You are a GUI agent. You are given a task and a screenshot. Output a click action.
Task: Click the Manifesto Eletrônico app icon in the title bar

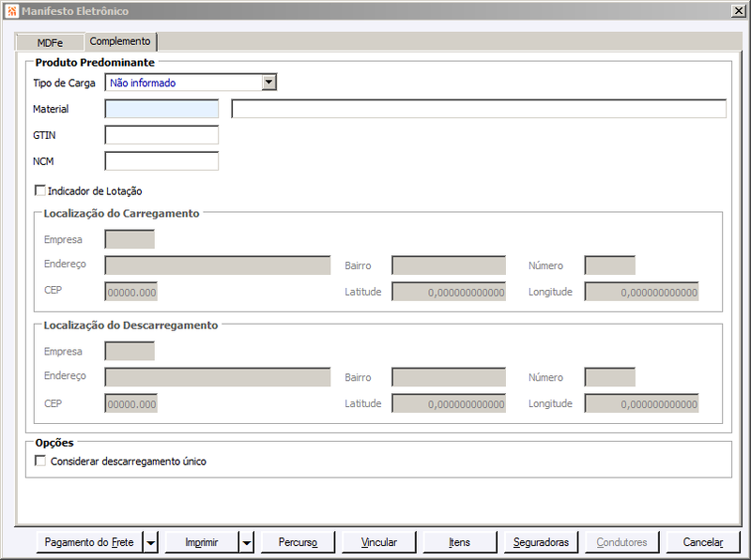coord(12,10)
